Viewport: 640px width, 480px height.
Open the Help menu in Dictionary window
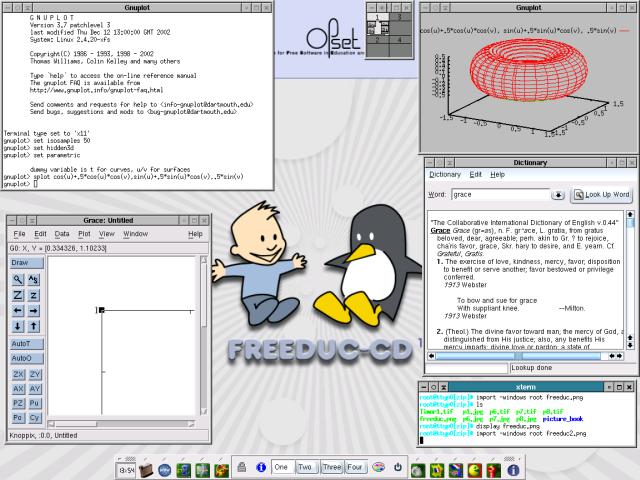[498, 175]
